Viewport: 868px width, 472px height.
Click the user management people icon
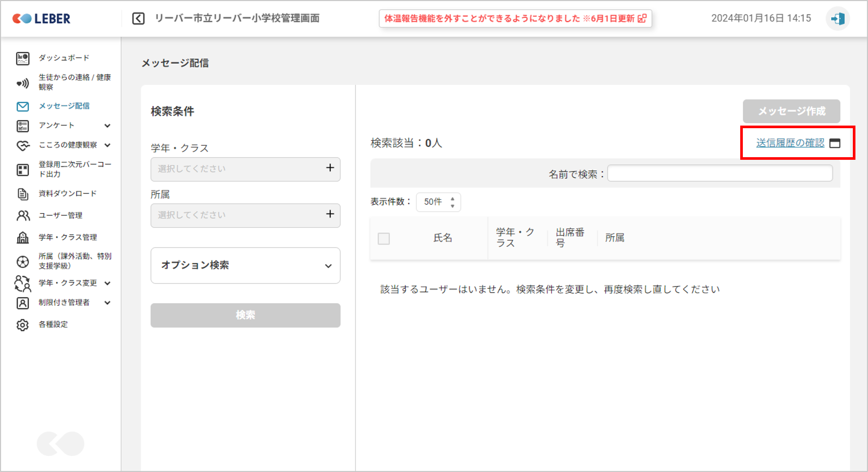click(x=23, y=216)
